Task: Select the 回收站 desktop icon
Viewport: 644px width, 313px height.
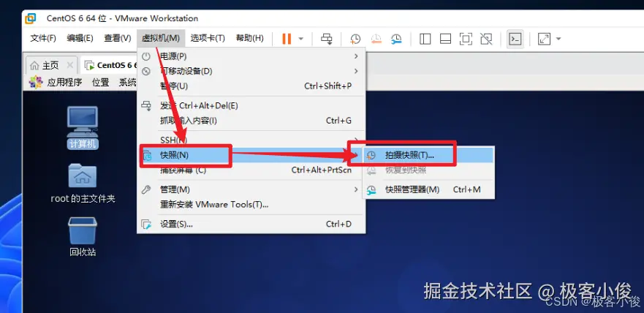Action: pos(83,237)
